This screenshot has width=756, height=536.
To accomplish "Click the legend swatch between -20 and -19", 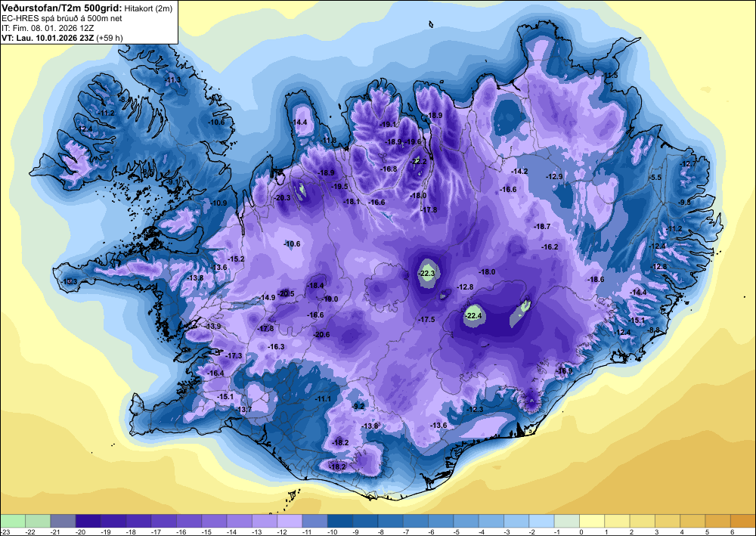I will [88, 521].
